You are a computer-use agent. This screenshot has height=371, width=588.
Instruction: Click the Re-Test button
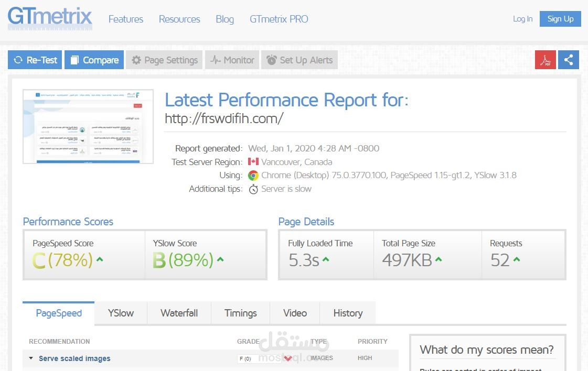tap(35, 60)
